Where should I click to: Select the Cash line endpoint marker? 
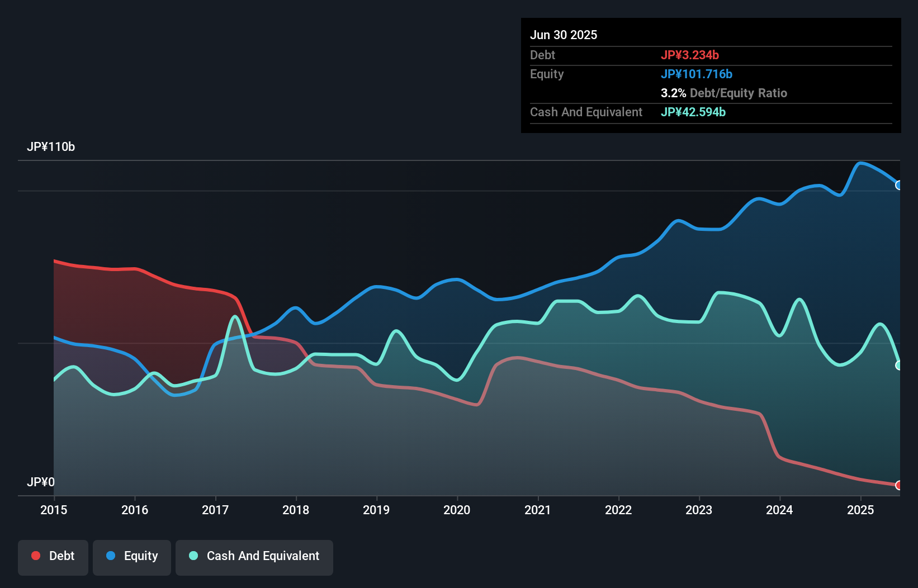[x=898, y=366]
